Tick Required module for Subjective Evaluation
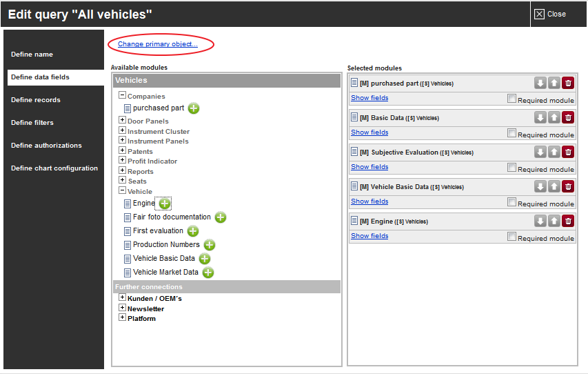 tap(511, 168)
